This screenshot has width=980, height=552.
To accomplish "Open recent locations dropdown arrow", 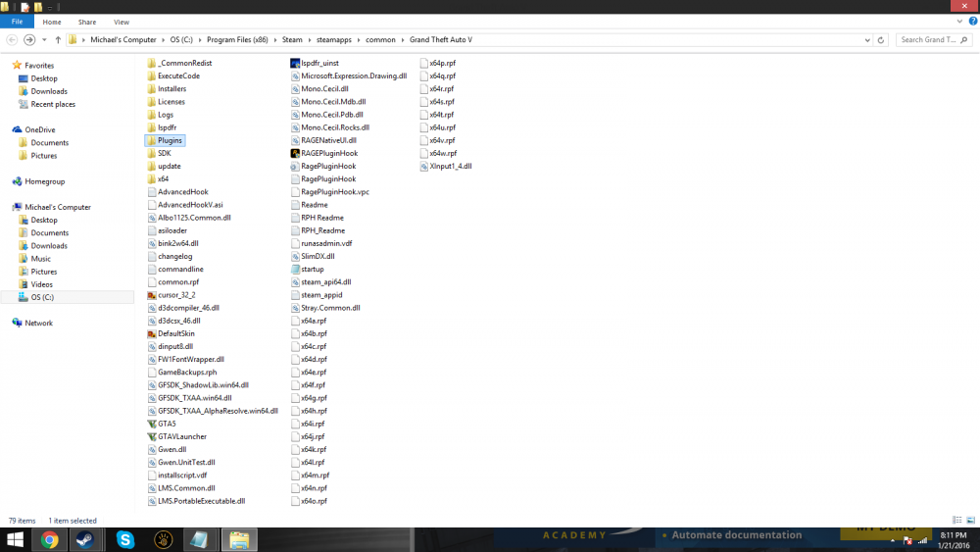I will click(x=44, y=39).
